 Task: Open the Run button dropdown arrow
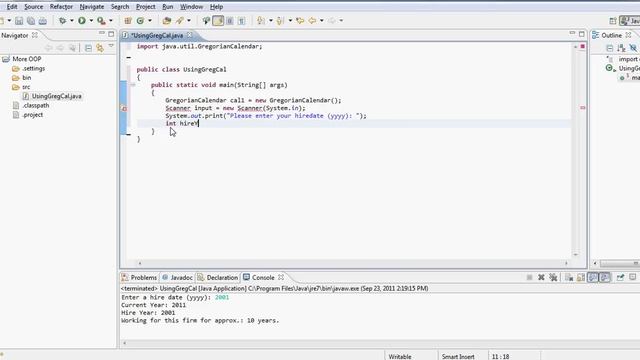pos(91,20)
